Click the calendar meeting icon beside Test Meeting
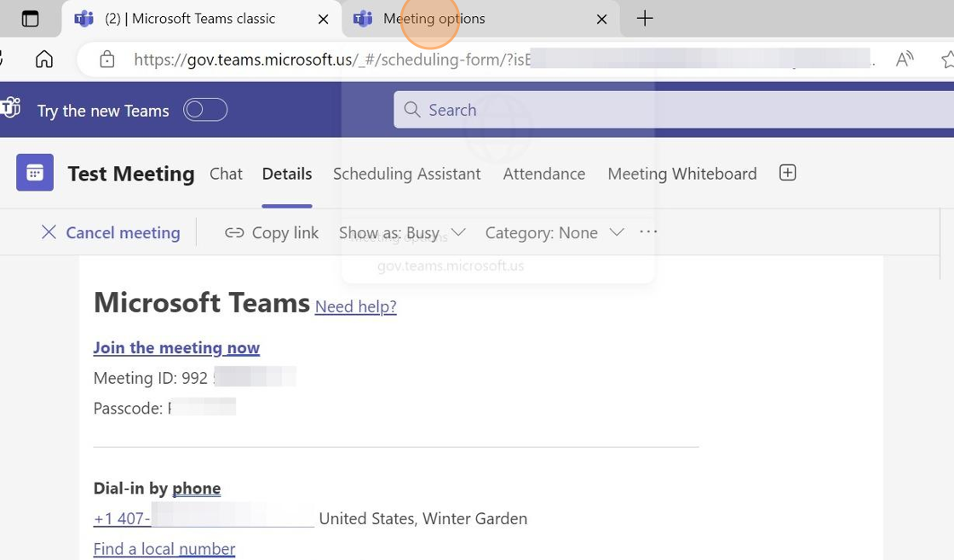 pyautogui.click(x=35, y=173)
